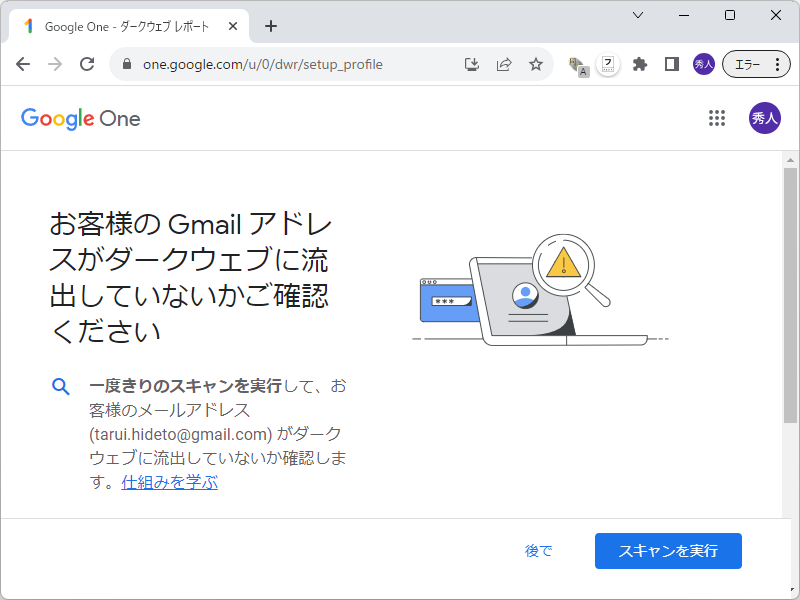Click the address bar input field
This screenshot has height=600, width=800.
(x=280, y=63)
